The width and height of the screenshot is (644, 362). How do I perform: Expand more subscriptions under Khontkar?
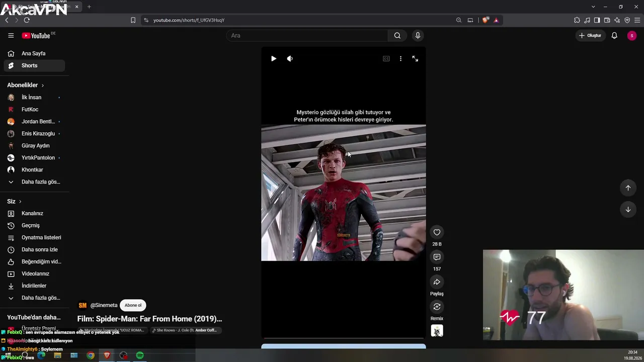pyautogui.click(x=34, y=182)
